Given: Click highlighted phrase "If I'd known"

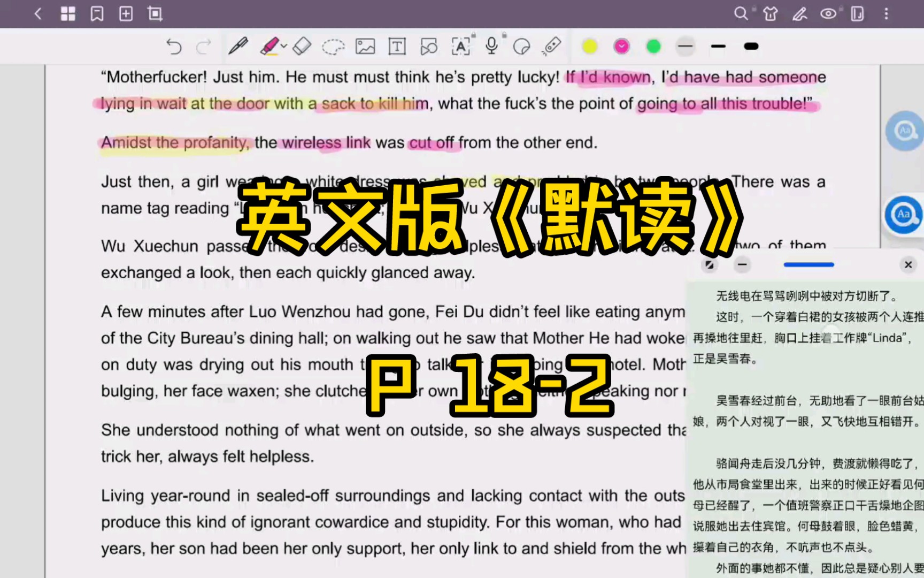Looking at the screenshot, I should [x=609, y=78].
